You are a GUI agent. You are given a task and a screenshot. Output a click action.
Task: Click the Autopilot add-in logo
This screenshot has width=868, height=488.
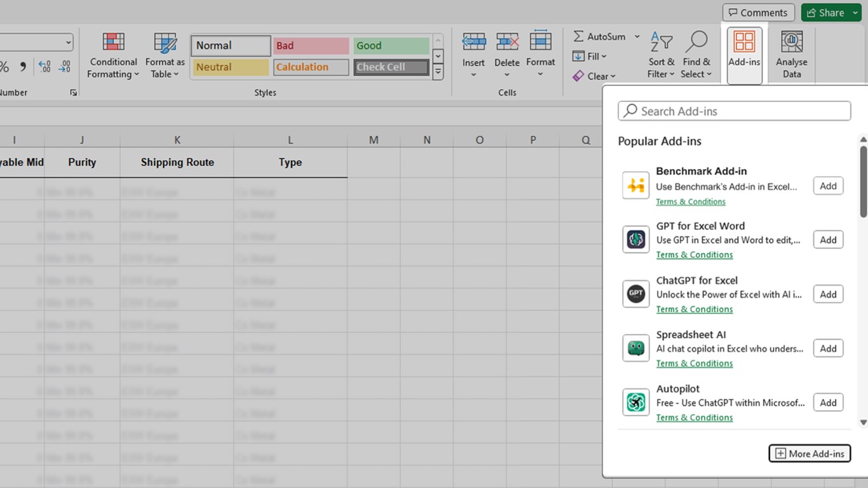pyautogui.click(x=636, y=402)
